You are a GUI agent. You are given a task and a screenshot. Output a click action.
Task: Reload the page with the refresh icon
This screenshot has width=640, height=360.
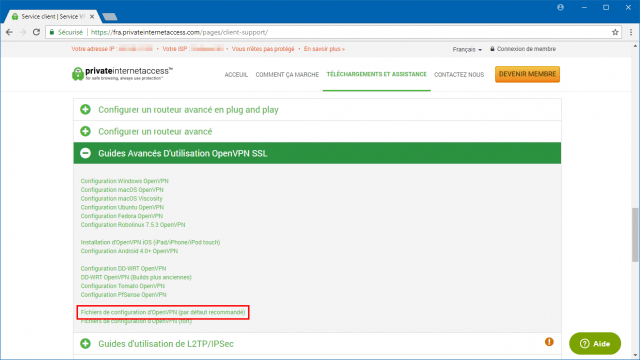pyautogui.click(x=36, y=32)
